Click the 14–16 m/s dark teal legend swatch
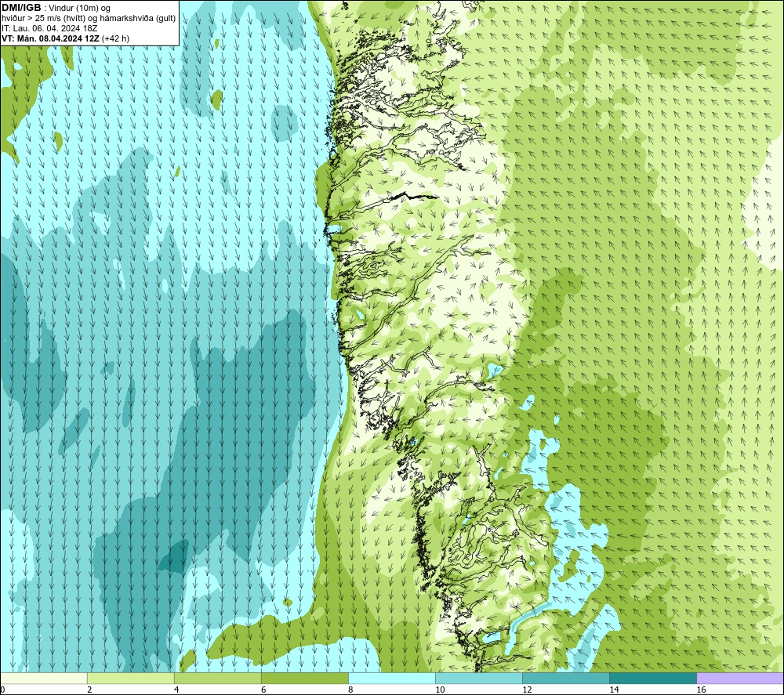Screen dimensions: 784x695 653,679
